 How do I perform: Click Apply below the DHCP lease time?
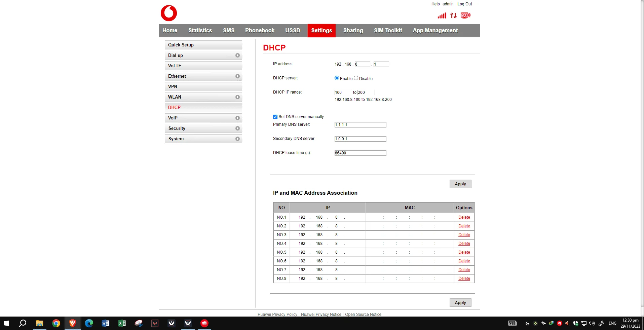pyautogui.click(x=460, y=184)
